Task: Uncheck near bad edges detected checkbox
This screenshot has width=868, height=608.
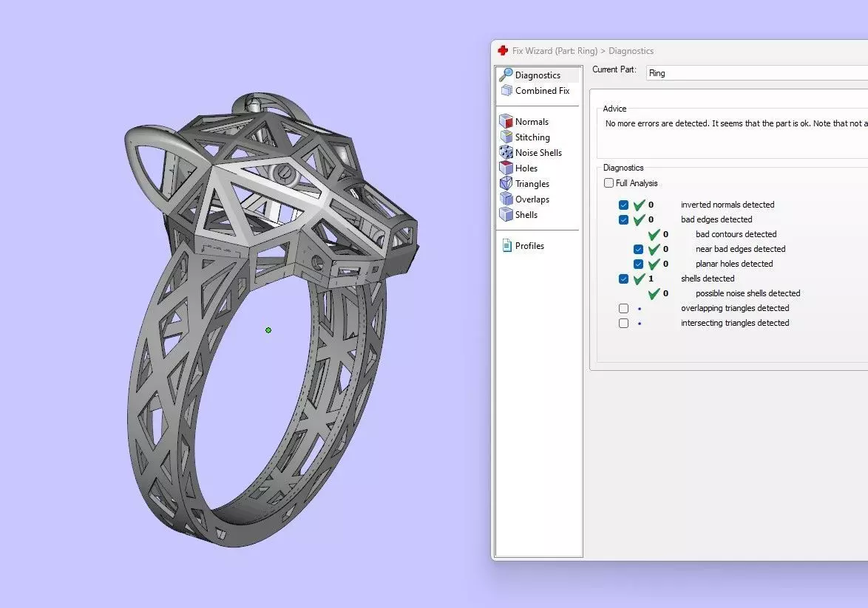Action: tap(638, 249)
